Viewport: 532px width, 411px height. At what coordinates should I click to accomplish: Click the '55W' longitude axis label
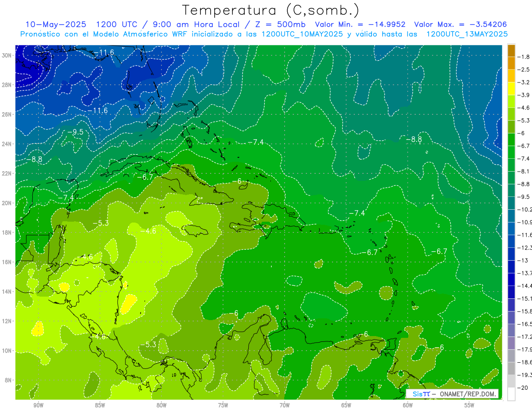point(469,405)
